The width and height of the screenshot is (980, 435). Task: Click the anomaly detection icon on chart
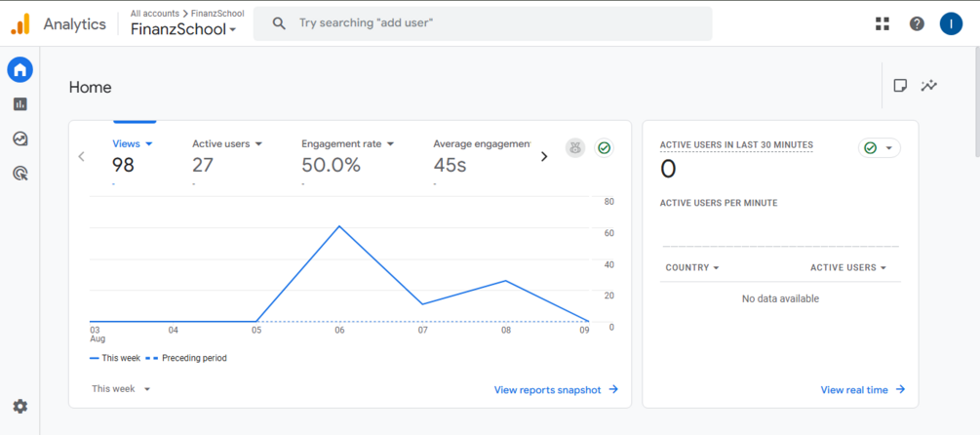click(x=575, y=148)
